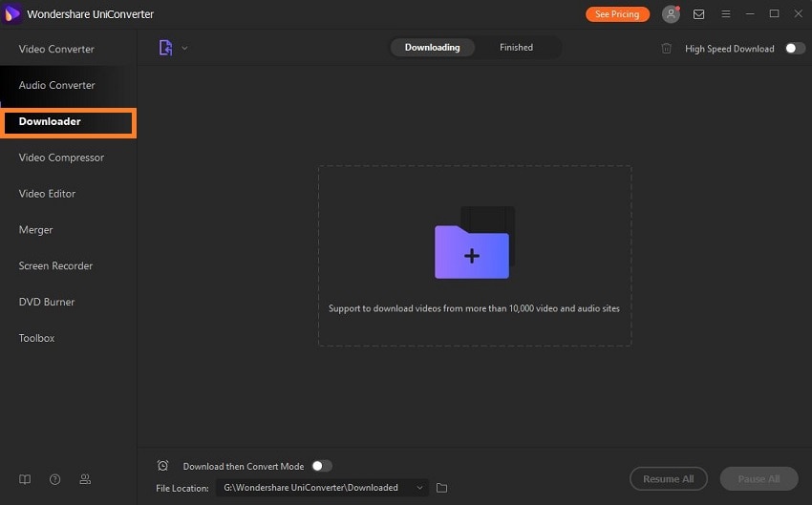Toggle High Speed Download switch
Screen dimensions: 812x505
click(x=795, y=48)
